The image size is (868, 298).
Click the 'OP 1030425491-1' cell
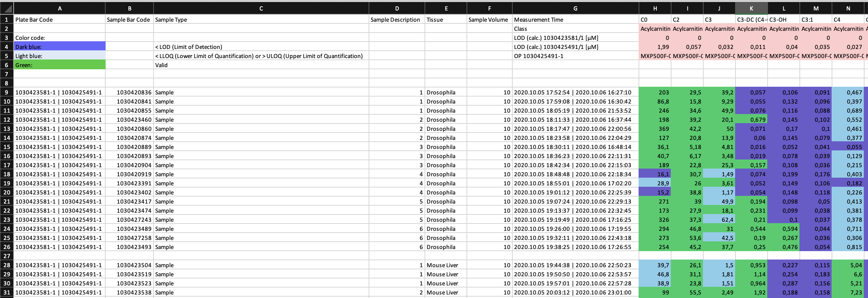[x=575, y=56]
